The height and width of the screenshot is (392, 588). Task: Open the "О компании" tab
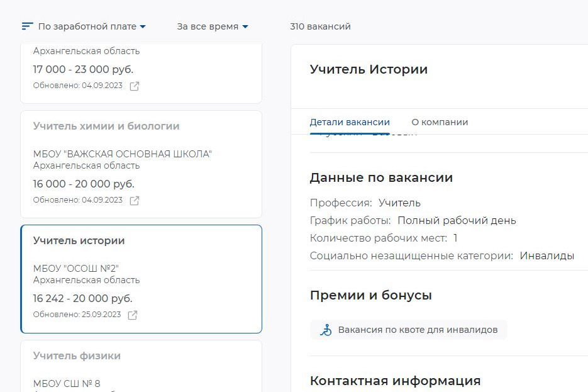(440, 122)
